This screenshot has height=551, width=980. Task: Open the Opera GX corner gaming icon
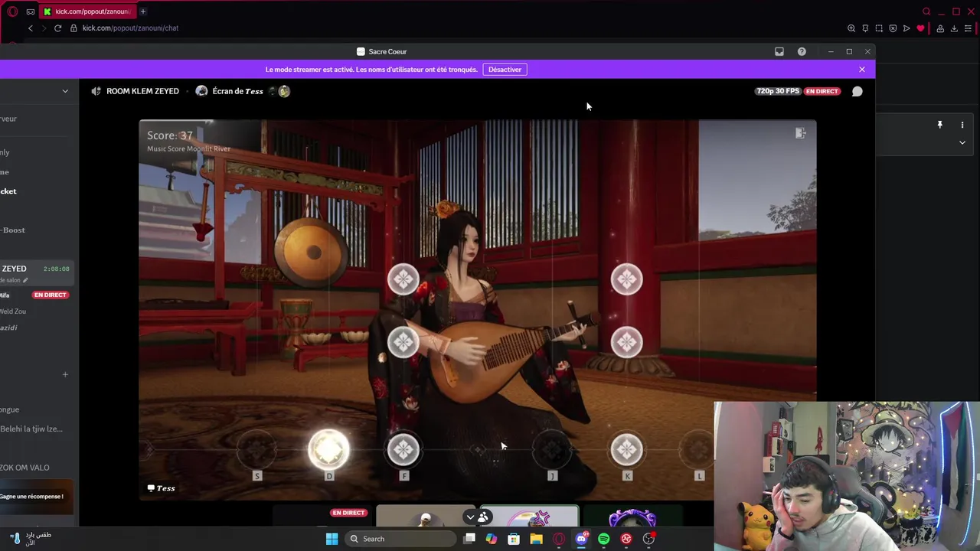[31, 11]
